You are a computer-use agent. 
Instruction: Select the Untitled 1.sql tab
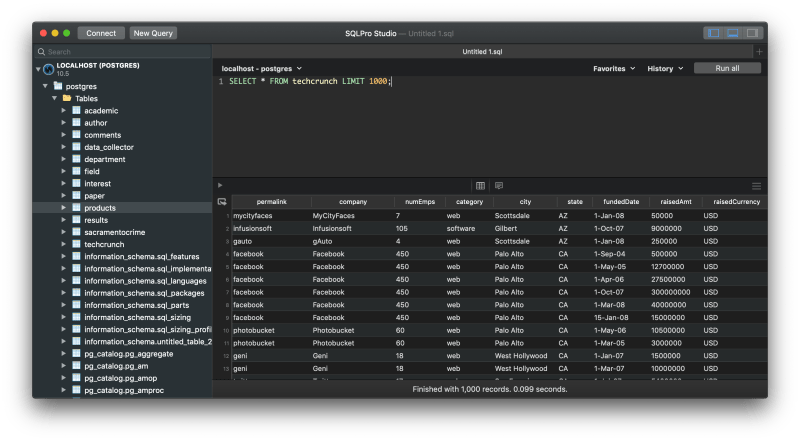tap(482, 52)
